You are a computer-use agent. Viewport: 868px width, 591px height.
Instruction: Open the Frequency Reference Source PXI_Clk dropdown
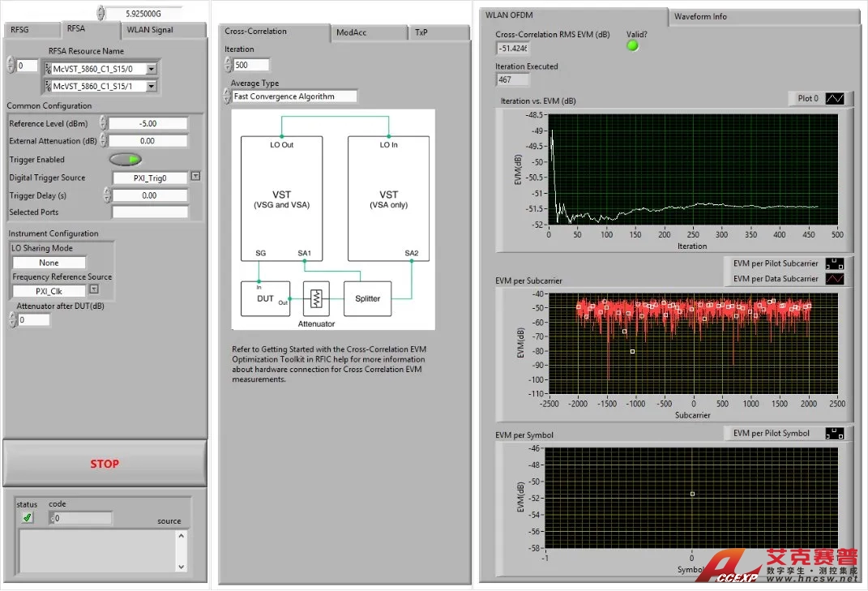[x=94, y=289]
